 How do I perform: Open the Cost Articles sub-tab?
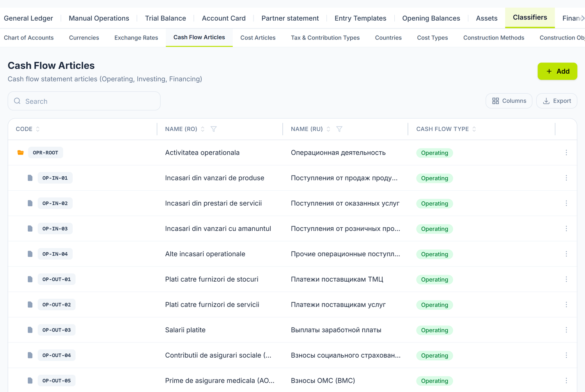[258, 38]
